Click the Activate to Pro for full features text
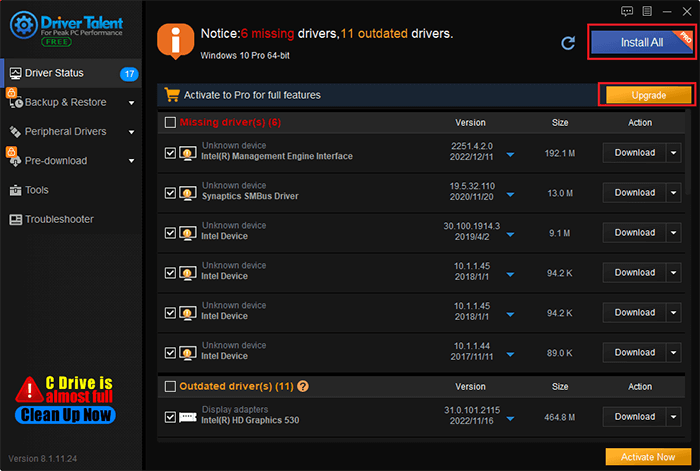 pos(252,95)
